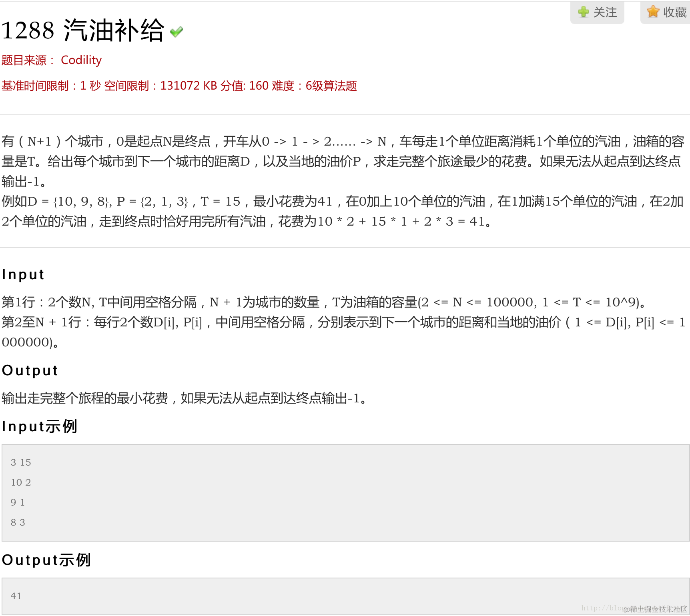
Task: Click time limit text 基准时间限制:1 秒
Action: (x=51, y=86)
